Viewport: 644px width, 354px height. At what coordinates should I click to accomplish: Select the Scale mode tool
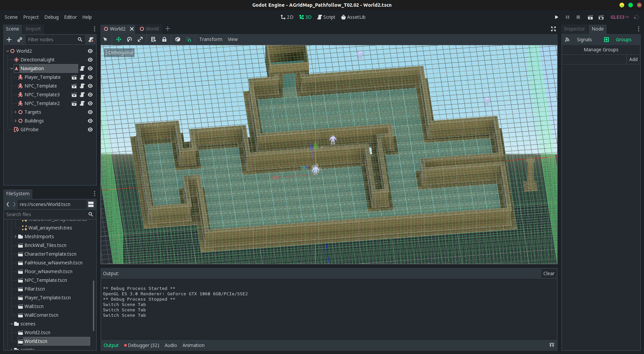click(140, 39)
